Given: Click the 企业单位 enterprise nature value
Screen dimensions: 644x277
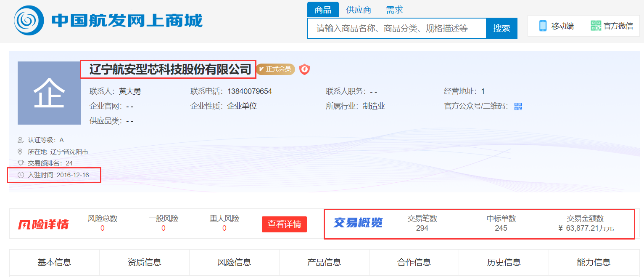Looking at the screenshot, I should [x=242, y=106].
